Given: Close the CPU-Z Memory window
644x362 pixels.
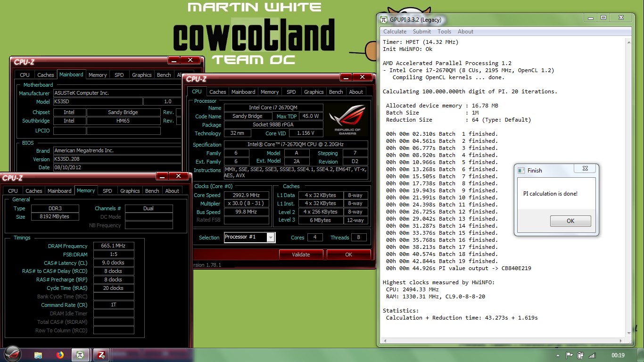Looking at the screenshot, I should point(179,176).
